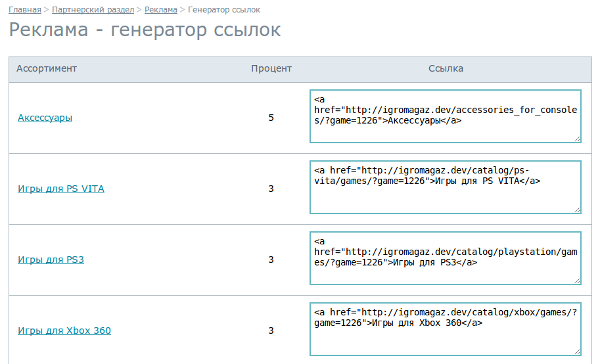Click the Процент column header
Viewport: 600px width, 364px height.
[271, 69]
